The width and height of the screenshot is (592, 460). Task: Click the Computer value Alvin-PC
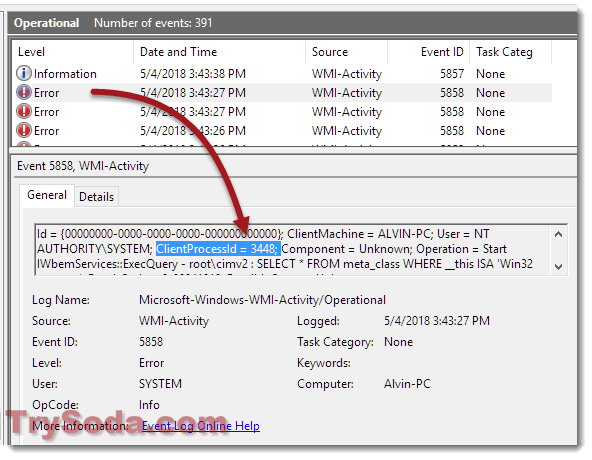407,384
